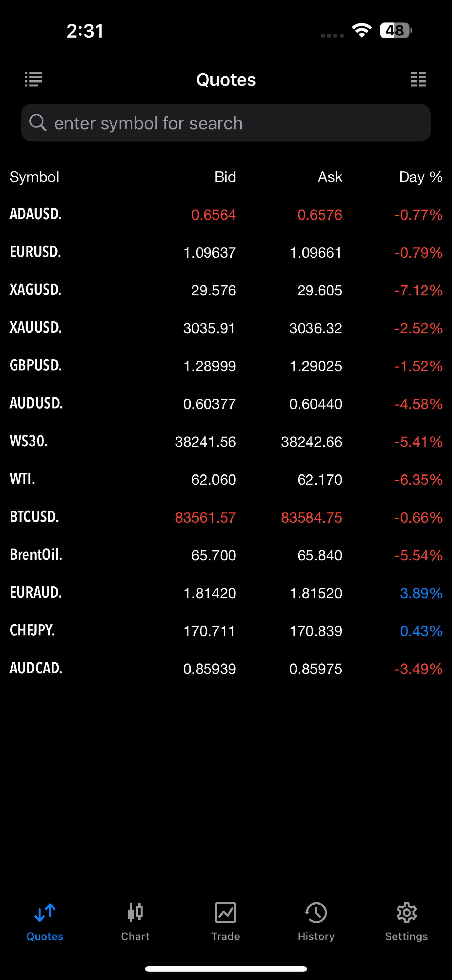
Task: Open the Settings gear icon
Action: [406, 912]
